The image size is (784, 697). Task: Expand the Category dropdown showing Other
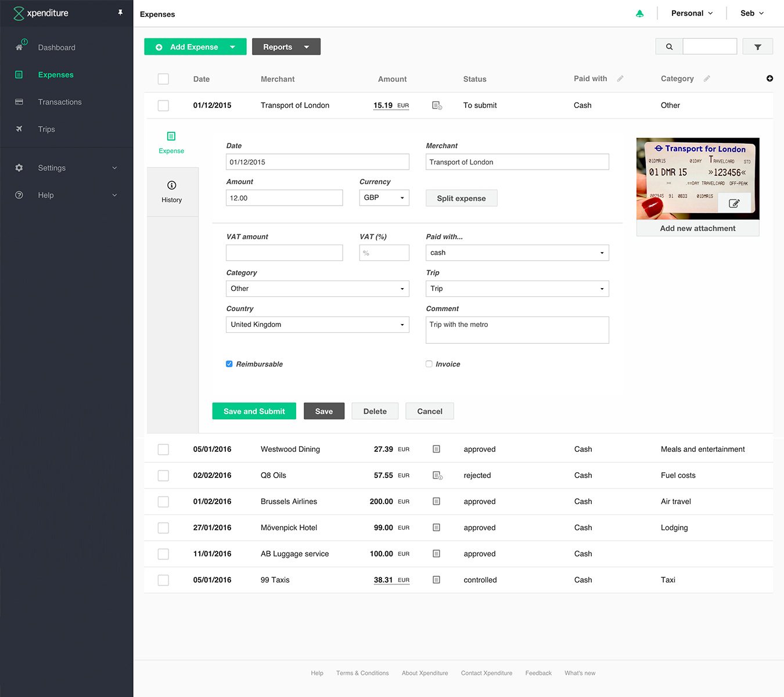tap(317, 289)
